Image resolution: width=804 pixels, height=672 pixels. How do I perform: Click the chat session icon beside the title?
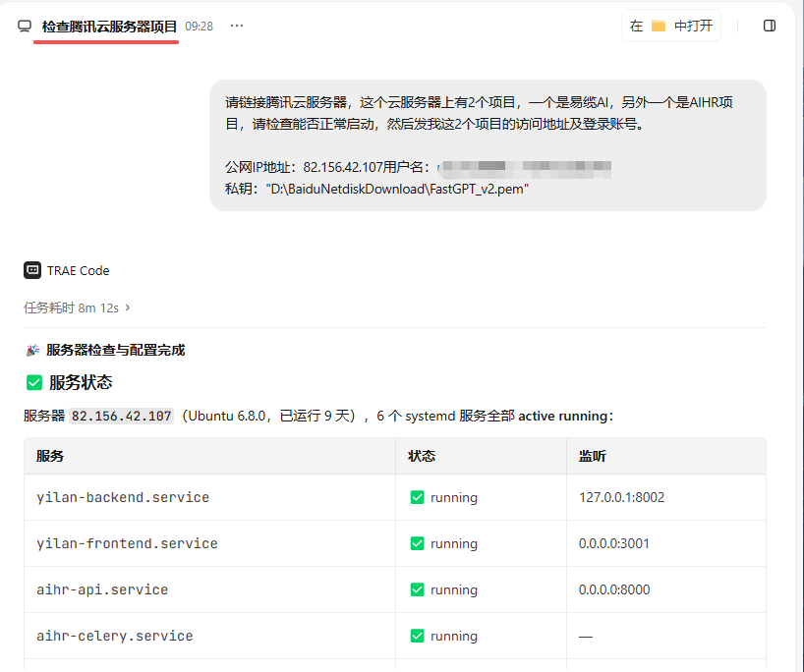pos(25,27)
